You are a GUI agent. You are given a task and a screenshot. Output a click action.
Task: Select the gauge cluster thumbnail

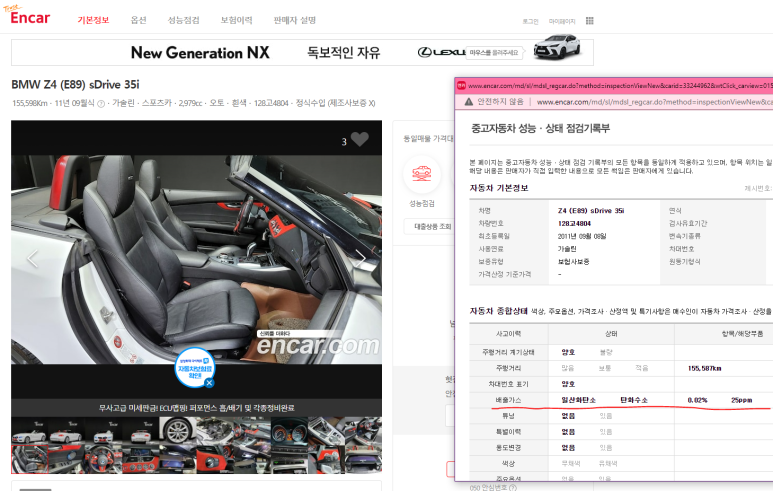[x=289, y=430]
